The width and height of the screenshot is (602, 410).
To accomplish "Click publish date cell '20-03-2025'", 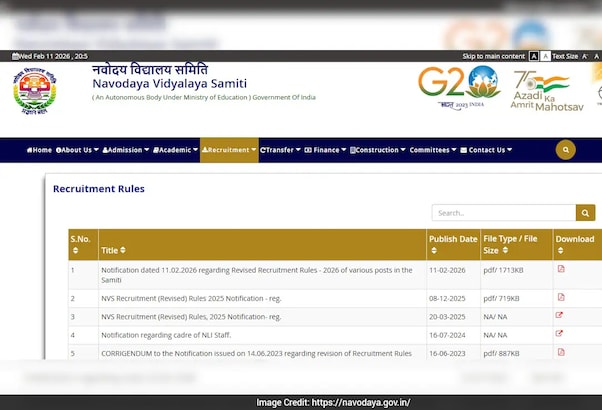I will point(447,317).
